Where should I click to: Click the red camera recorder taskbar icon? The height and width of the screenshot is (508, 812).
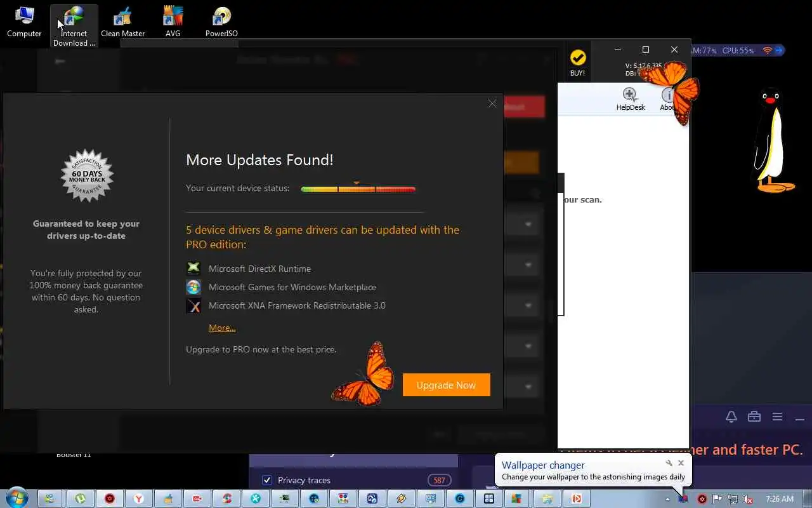197,498
